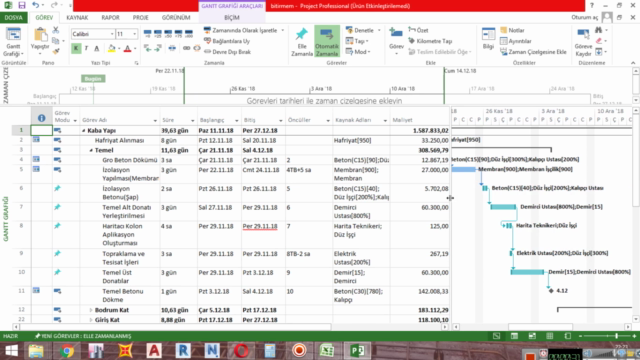Switch to the RAPOR ribbon tab
Image resolution: width=640 pixels, height=360 pixels.
110,18
